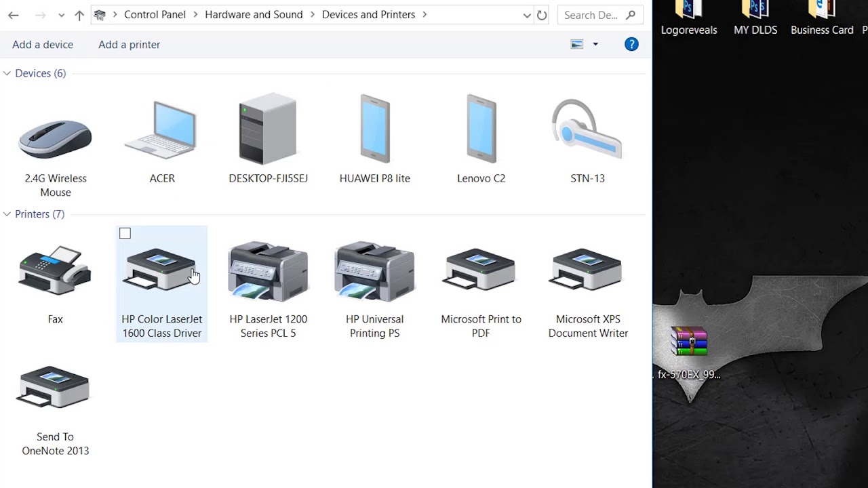Select the HP Universal Printing PS icon

(374, 271)
